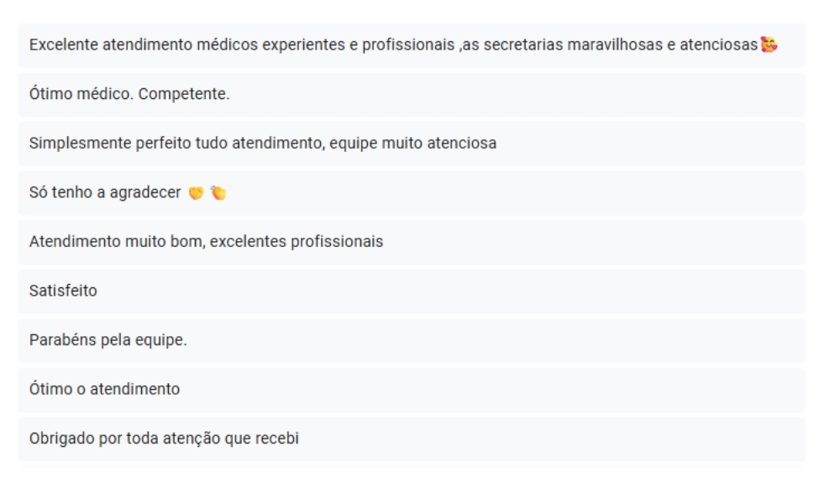Click the clapping hands emoji
This screenshot has width=840, height=504.
coord(218,192)
